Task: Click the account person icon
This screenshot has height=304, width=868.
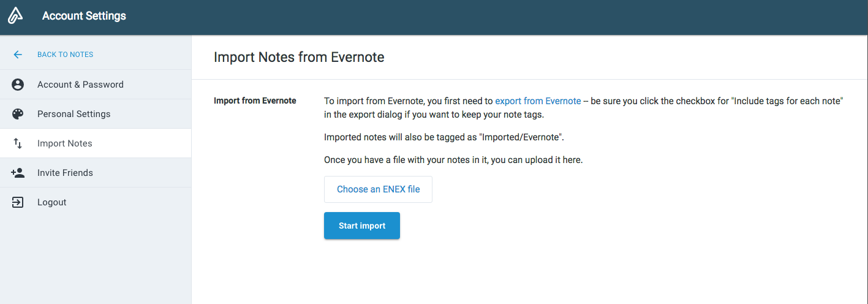Action: pos(18,85)
